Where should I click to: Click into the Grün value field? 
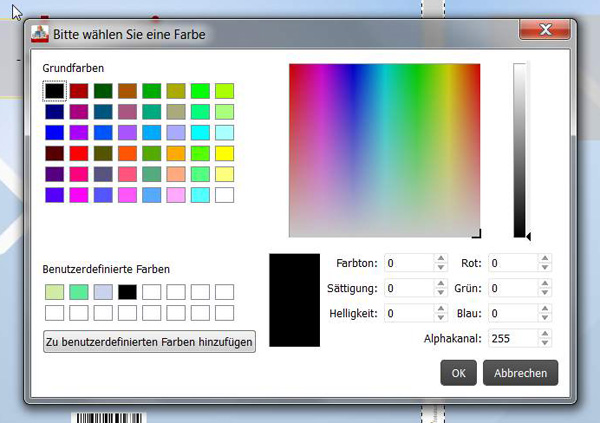click(512, 288)
